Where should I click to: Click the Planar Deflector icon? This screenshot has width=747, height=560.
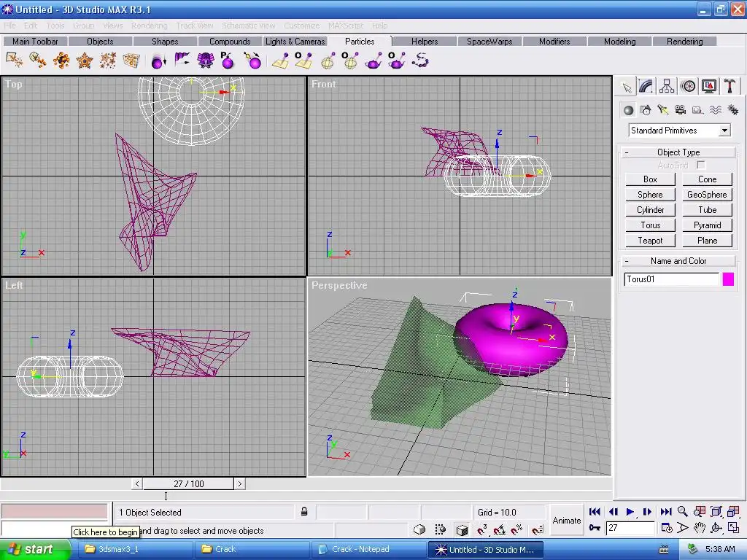tap(281, 61)
